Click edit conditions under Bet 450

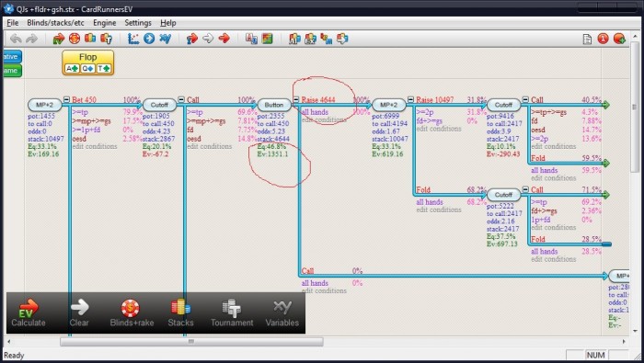(x=95, y=146)
